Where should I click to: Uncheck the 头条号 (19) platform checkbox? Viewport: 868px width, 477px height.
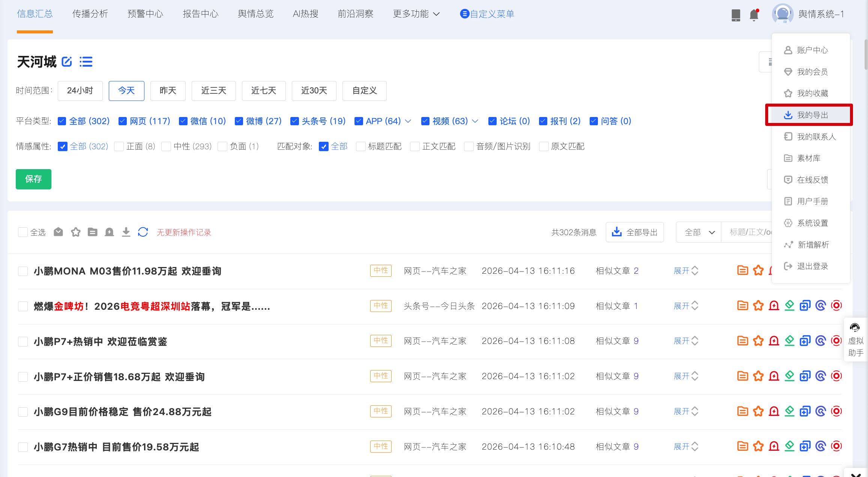tap(294, 121)
